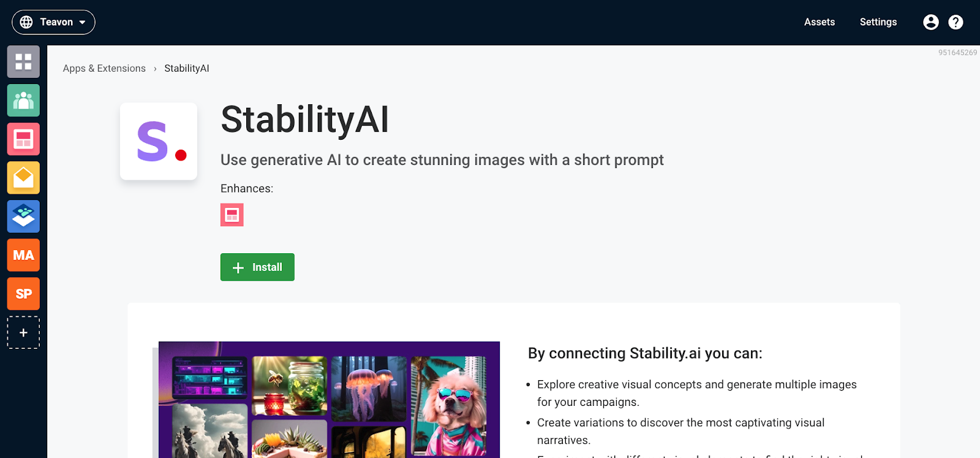This screenshot has height=458, width=980.
Task: Open the help question mark icon
Action: (x=956, y=22)
